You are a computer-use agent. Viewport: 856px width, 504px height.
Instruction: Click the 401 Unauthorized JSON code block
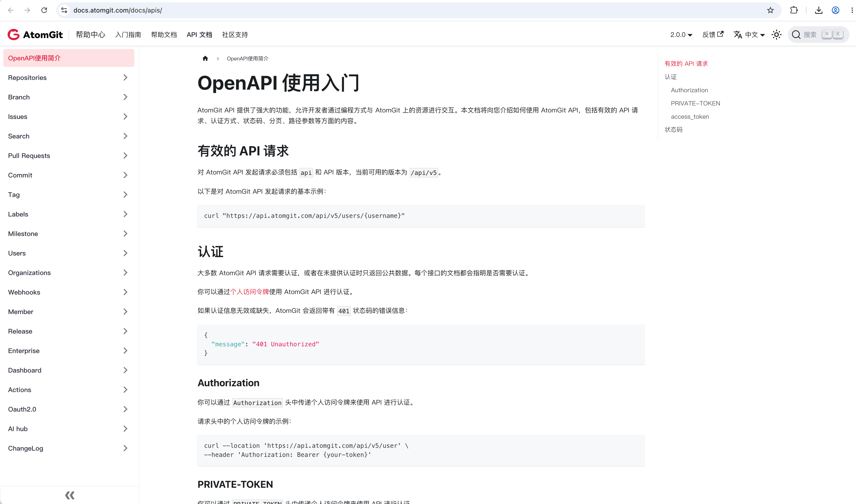[x=421, y=344]
